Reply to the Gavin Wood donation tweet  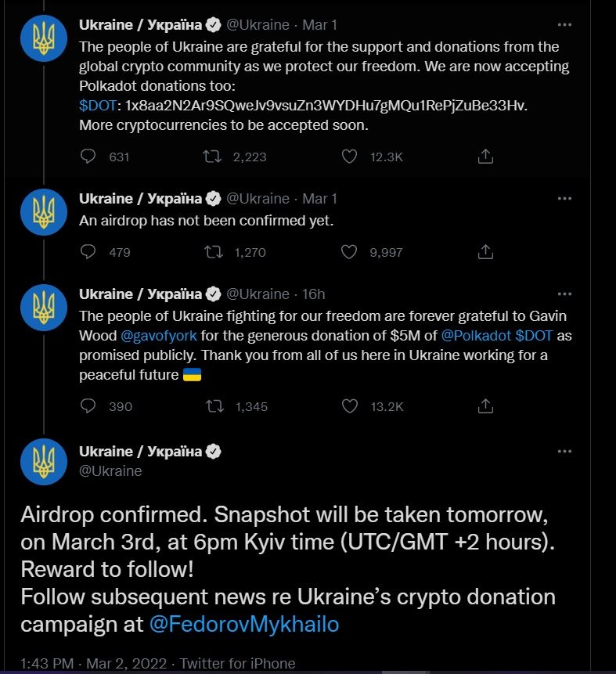(x=88, y=406)
